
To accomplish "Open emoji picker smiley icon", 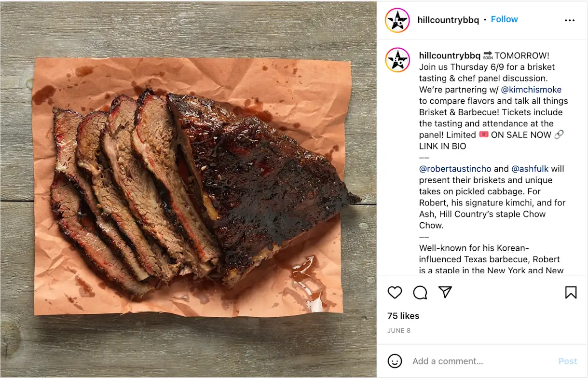I will coord(395,361).
